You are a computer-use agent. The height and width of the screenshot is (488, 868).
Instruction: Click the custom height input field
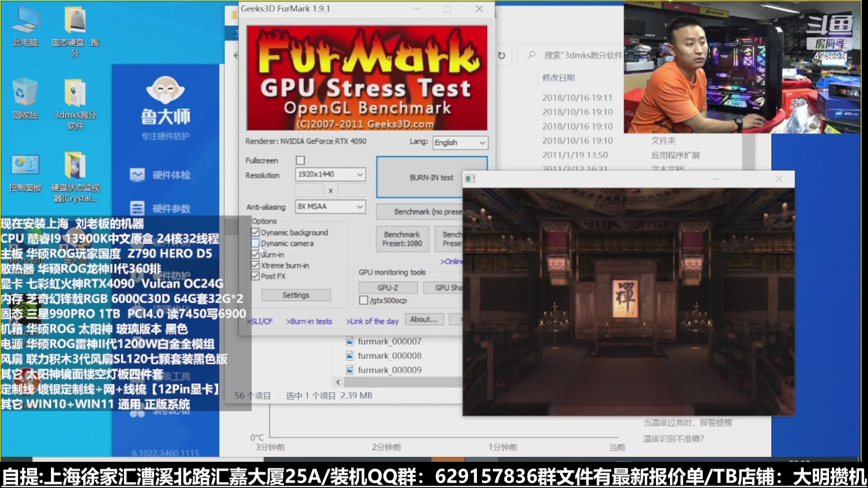point(352,190)
